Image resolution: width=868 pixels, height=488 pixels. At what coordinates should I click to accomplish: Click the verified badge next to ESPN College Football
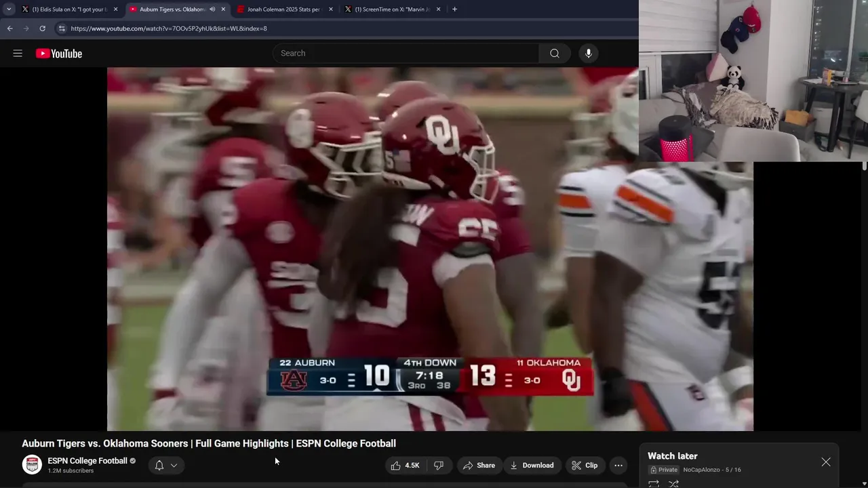133,461
